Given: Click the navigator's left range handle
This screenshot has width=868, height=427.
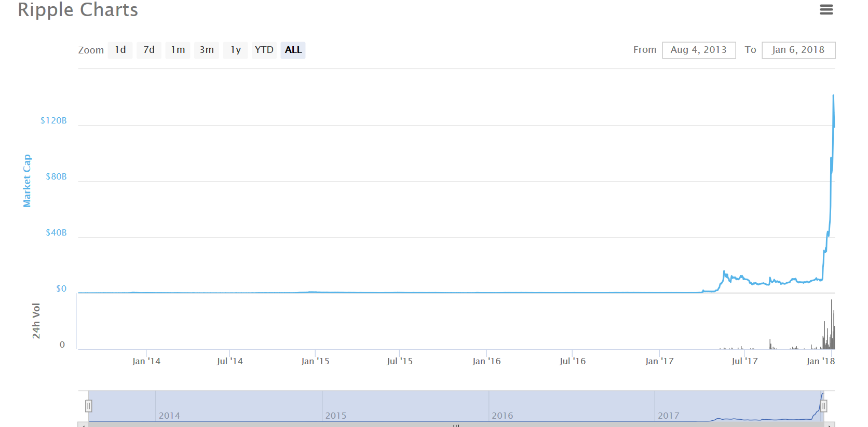Looking at the screenshot, I should pos(89,406).
